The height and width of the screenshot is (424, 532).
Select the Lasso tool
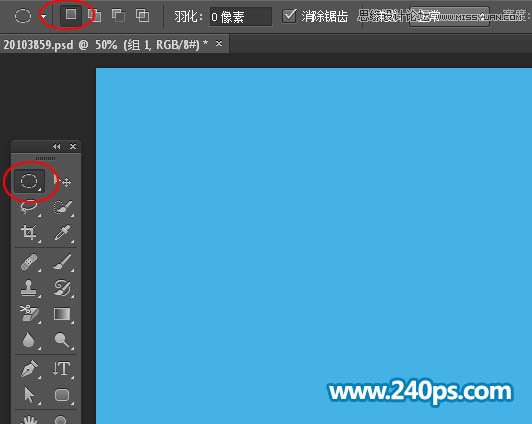(x=29, y=207)
